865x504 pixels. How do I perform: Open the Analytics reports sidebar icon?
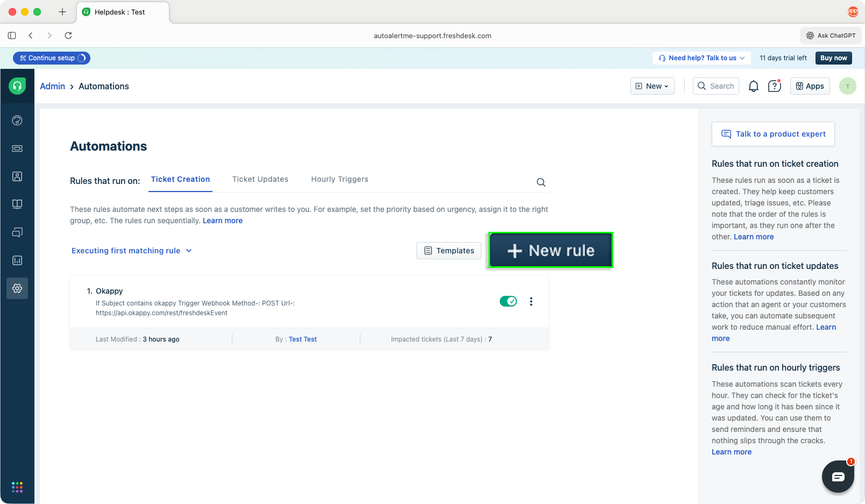pyautogui.click(x=17, y=260)
